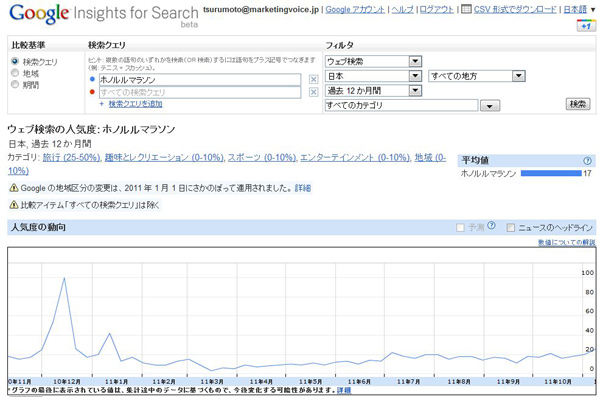This screenshot has height=397, width=600.
Task: Click the account email tsurumoto@marketingvoice.jp
Action: point(261,9)
